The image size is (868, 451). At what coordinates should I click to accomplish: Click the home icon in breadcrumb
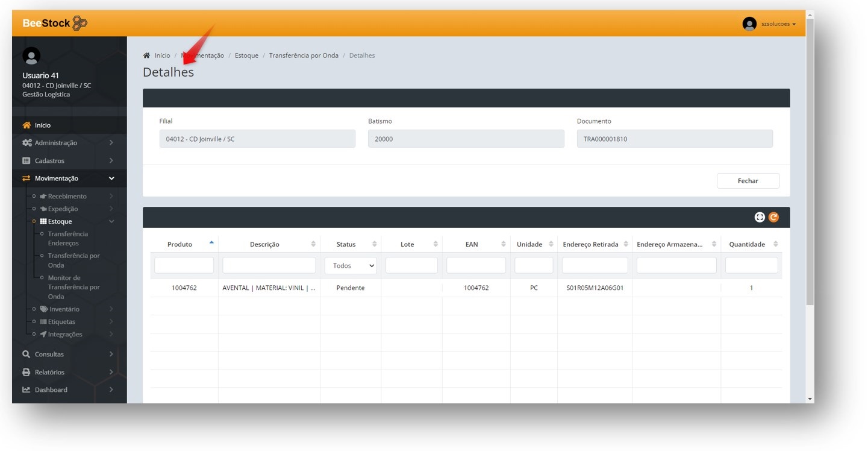146,55
